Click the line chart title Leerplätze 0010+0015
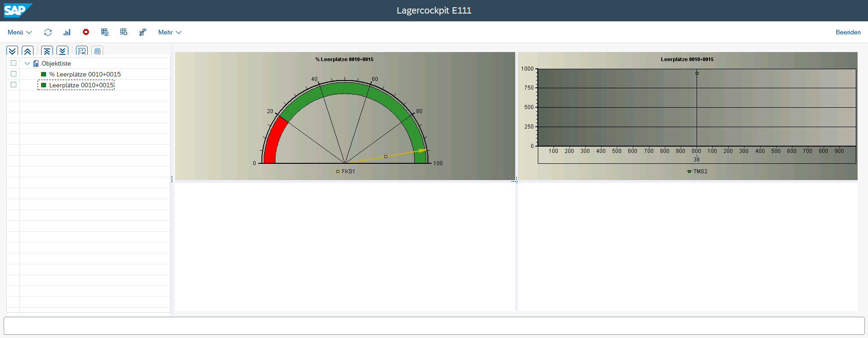Viewport: 868px width, 338px height. 687,59
